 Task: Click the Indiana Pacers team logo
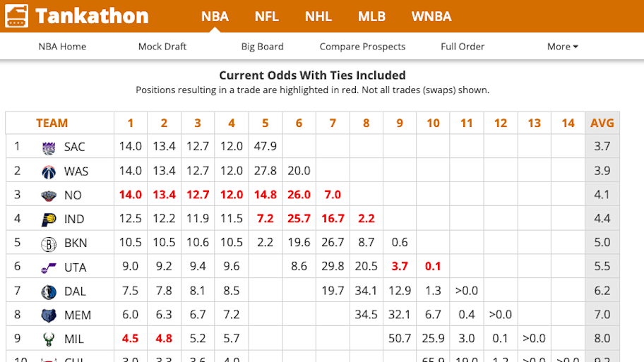(x=49, y=219)
